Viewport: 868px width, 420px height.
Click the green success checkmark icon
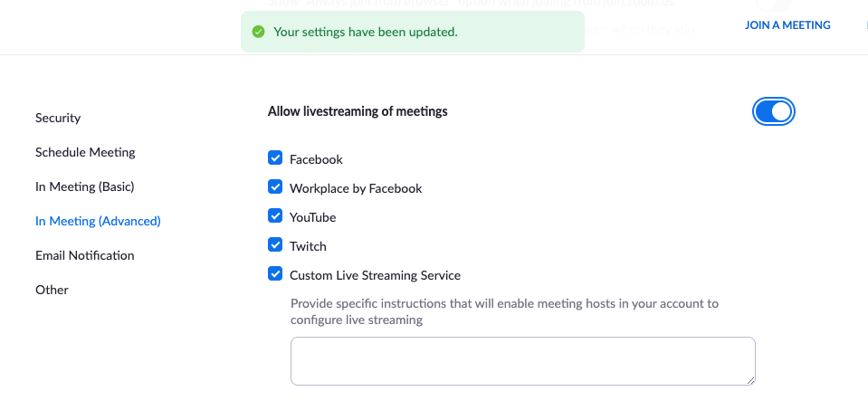click(x=258, y=32)
